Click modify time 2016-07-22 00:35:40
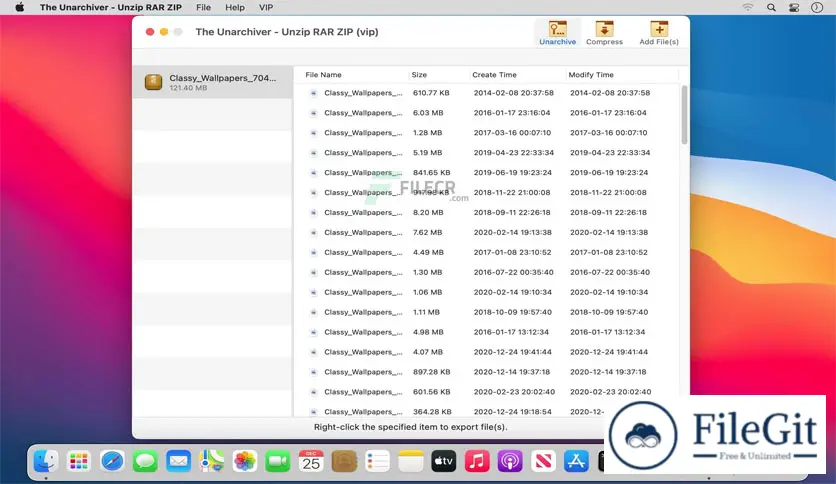The width and height of the screenshot is (836, 484). [610, 272]
